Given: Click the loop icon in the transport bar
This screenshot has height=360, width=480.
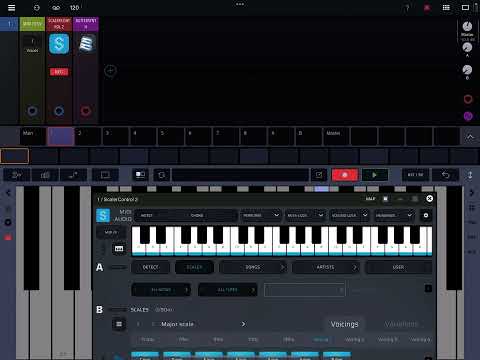Looking at the screenshot, I should pyautogui.click(x=161, y=175).
